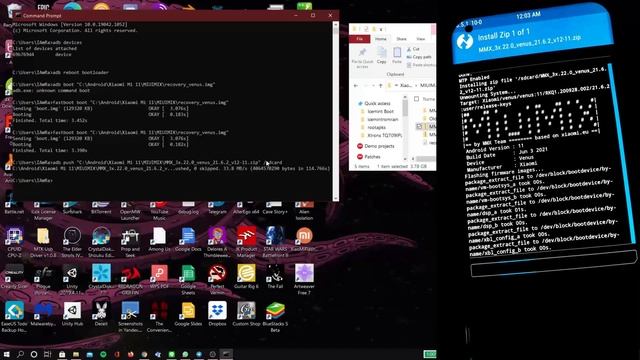Switch to the View ribbon tab
640x360 pixels.
420,39
